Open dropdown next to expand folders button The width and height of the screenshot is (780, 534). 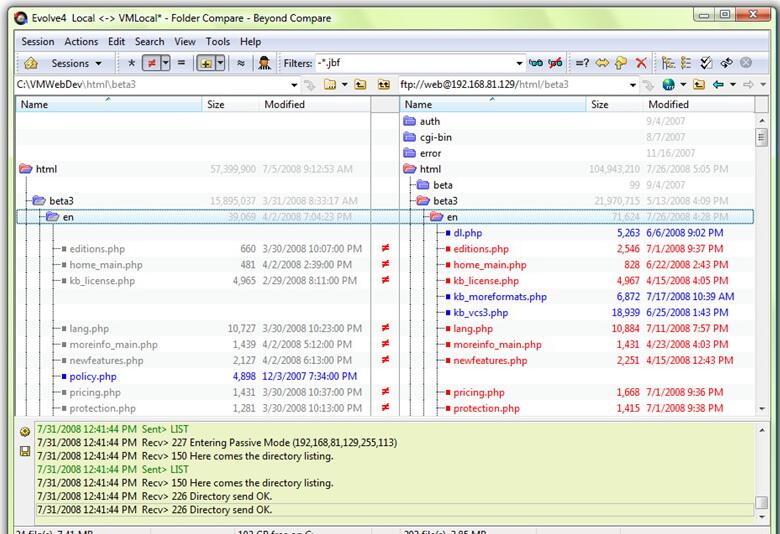click(220, 63)
